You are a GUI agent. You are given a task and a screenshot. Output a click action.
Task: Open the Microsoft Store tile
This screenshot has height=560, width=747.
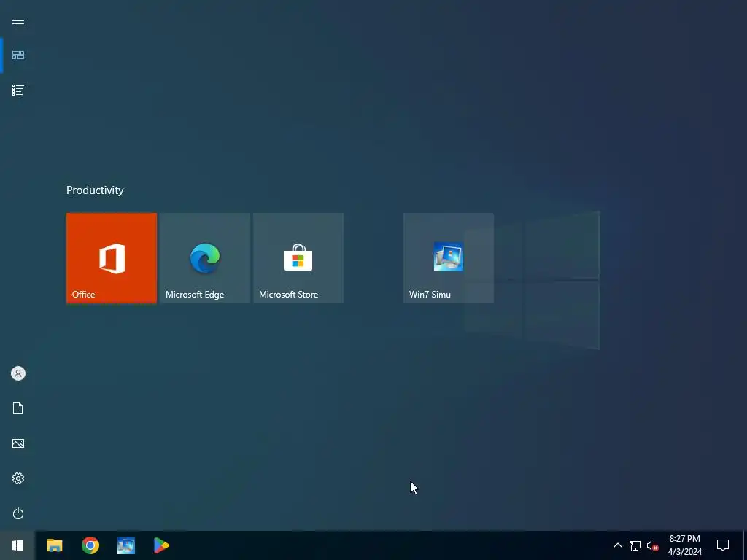pyautogui.click(x=298, y=258)
